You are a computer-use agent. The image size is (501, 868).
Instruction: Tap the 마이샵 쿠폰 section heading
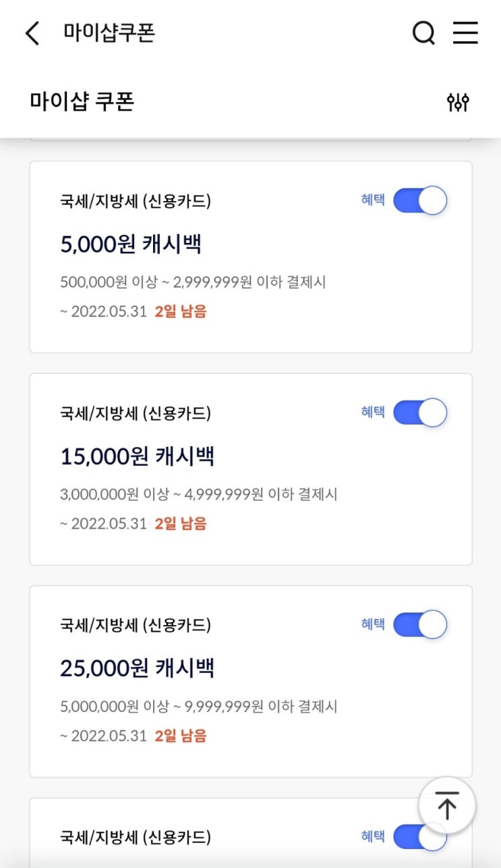[82, 101]
